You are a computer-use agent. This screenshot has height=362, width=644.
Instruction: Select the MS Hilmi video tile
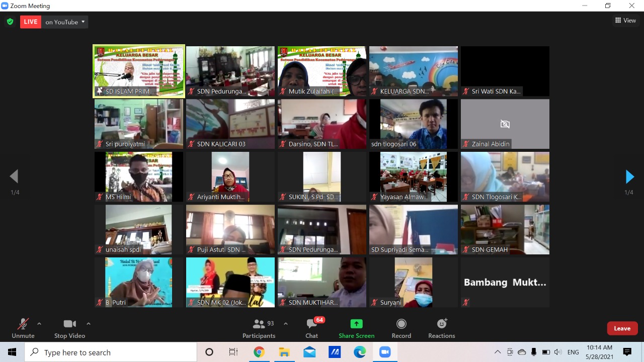pyautogui.click(x=139, y=176)
